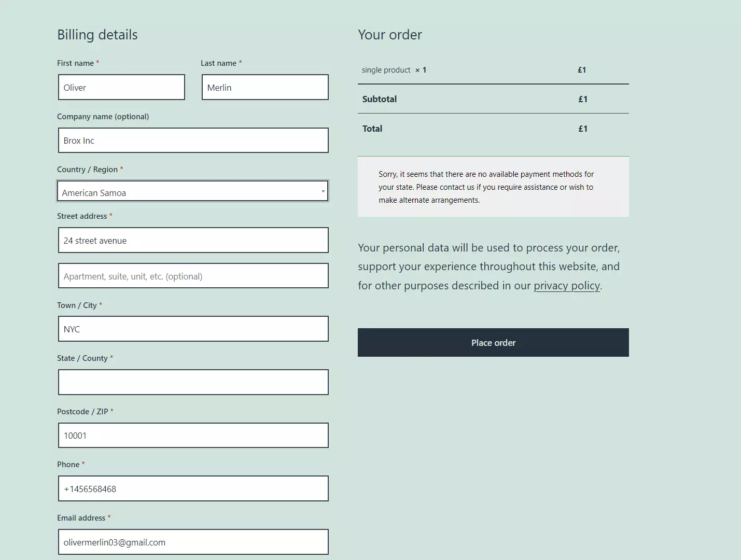The image size is (741, 560).
Task: Click the Place order button
Action: point(493,342)
